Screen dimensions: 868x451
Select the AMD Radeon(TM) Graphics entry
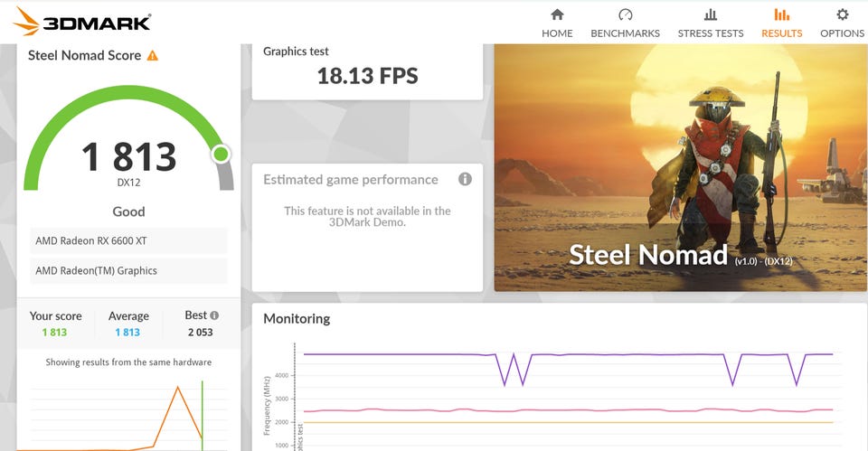[x=128, y=270]
